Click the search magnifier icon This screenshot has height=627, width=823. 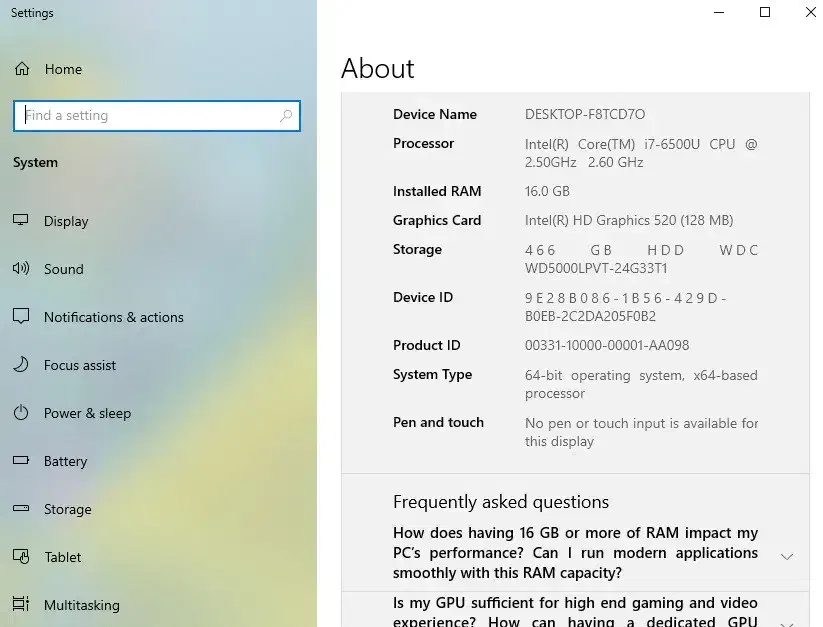tap(286, 116)
